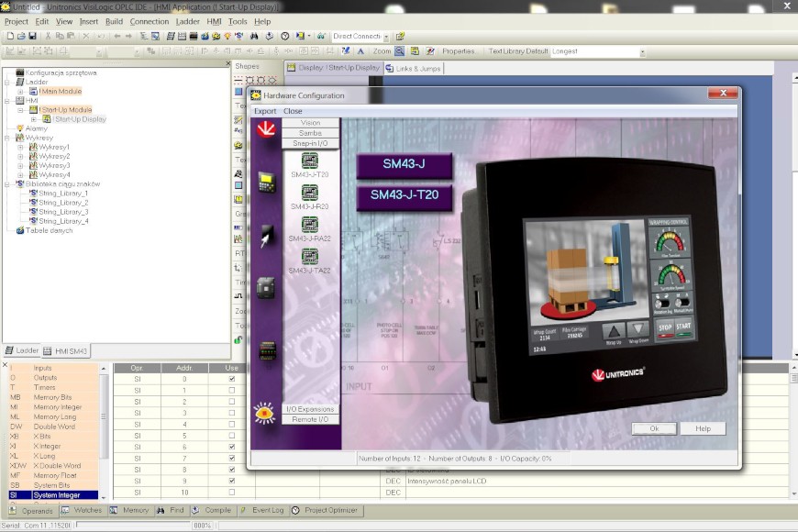Collapse the Start-Up Module tree node

coord(20,110)
